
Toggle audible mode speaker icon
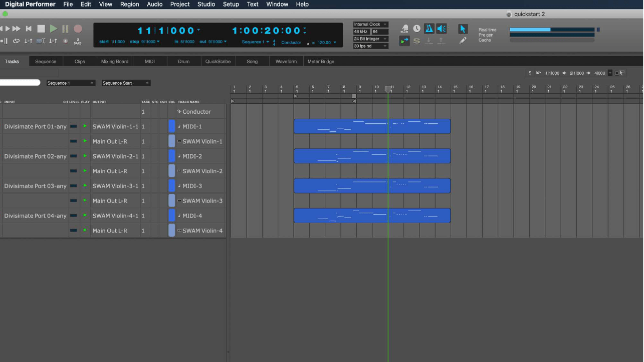click(442, 29)
